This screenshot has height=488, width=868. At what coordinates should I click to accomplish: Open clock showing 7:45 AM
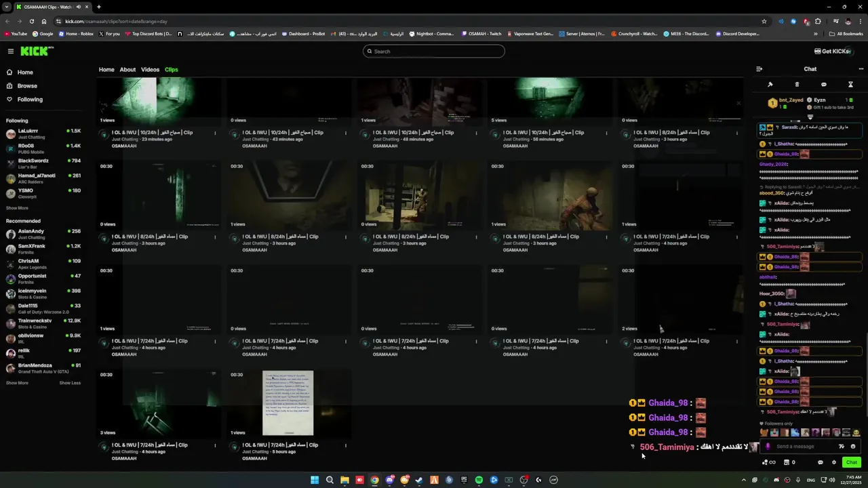point(850,480)
